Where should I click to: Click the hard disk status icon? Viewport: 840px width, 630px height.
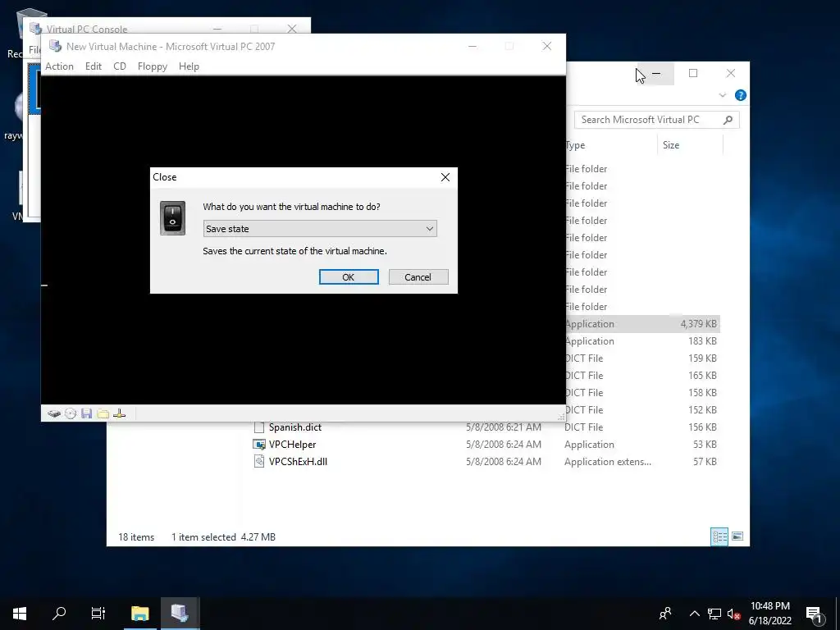point(53,413)
